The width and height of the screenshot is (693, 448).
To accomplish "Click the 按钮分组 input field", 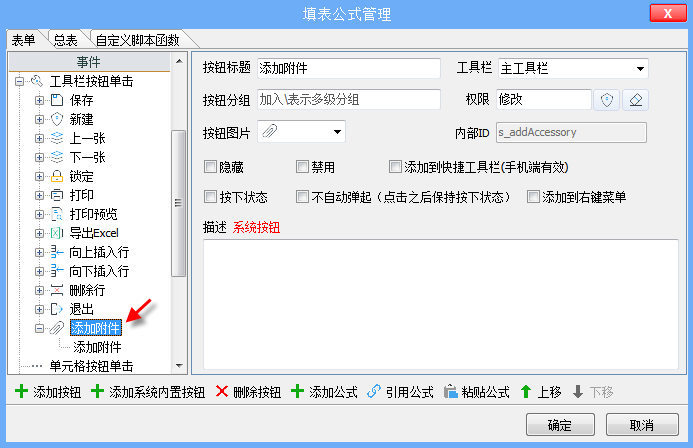I will (349, 99).
